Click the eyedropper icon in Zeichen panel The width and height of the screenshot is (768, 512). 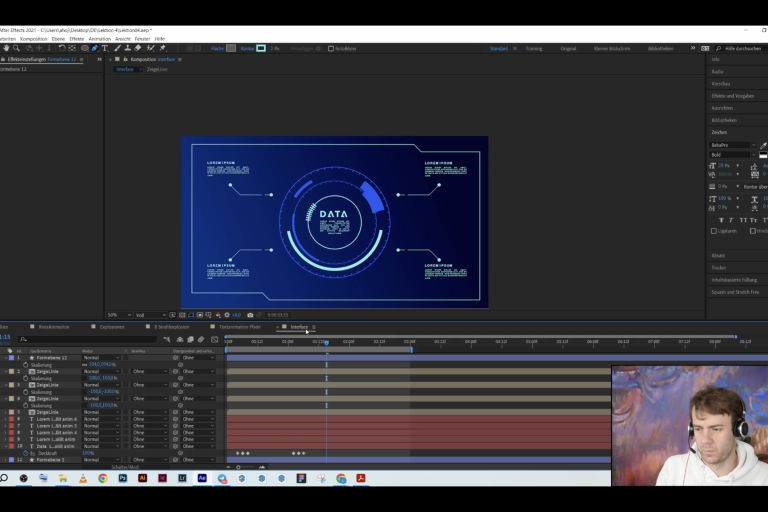pos(763,145)
